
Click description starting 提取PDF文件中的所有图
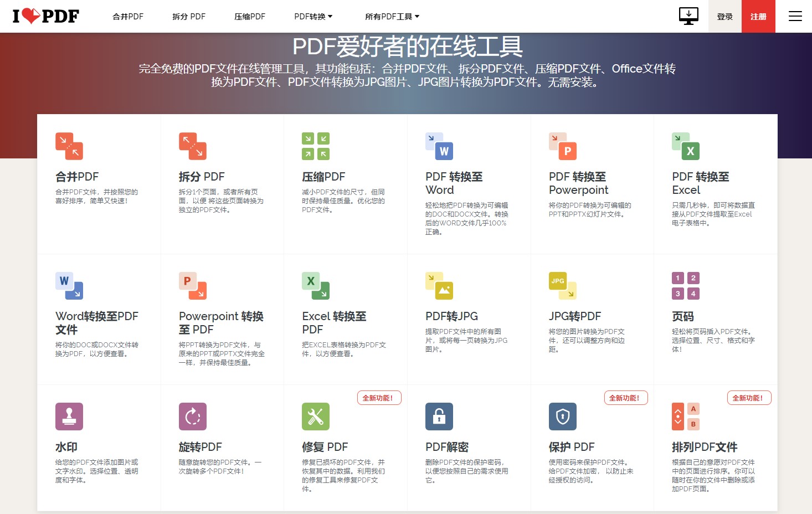(x=466, y=340)
